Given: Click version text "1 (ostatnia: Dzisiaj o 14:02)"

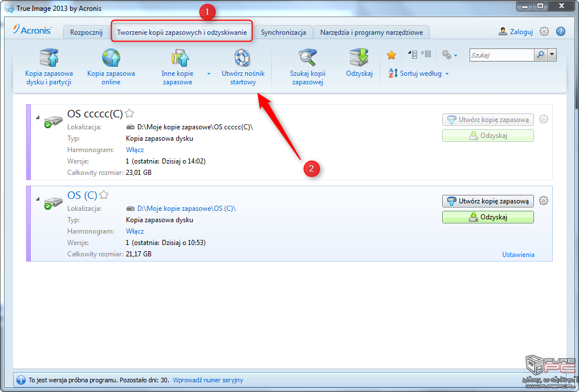Looking at the screenshot, I should pos(166,161).
